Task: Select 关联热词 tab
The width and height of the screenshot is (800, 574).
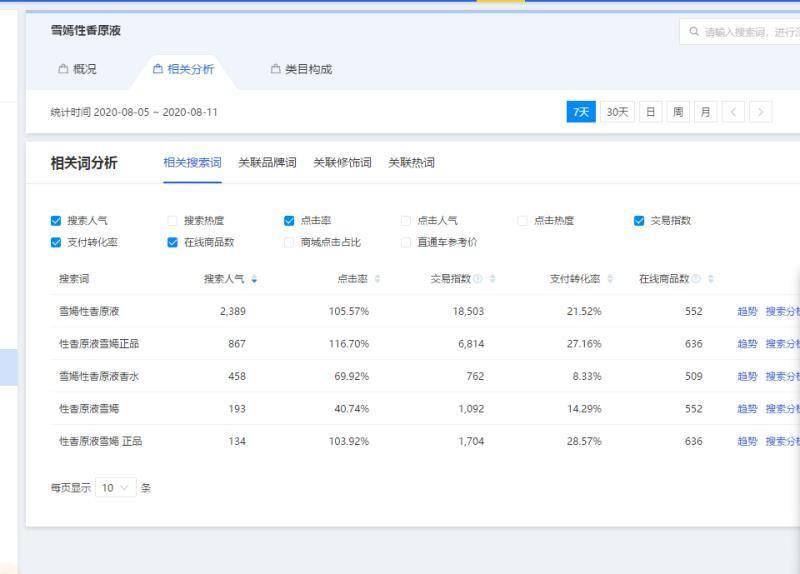Action: (411, 163)
